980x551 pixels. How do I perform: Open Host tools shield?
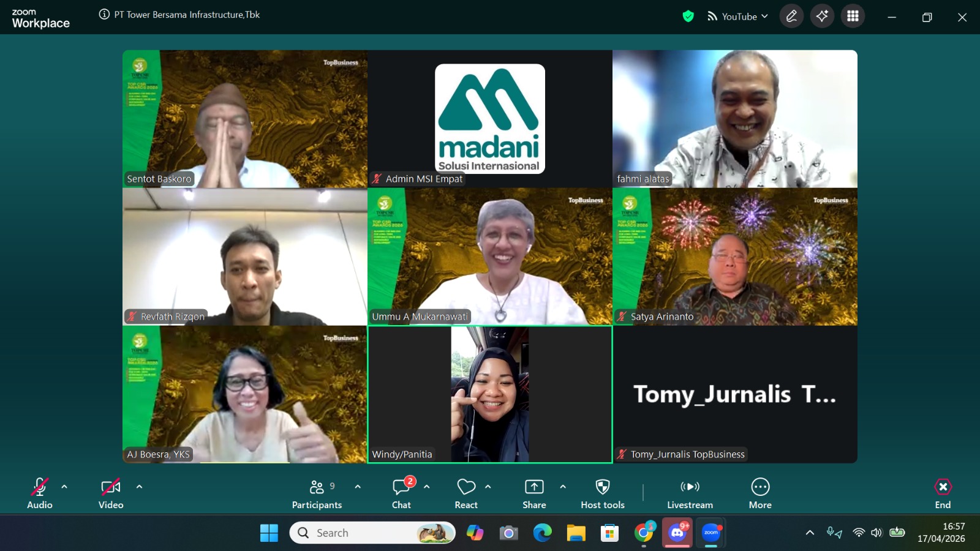coord(603,493)
